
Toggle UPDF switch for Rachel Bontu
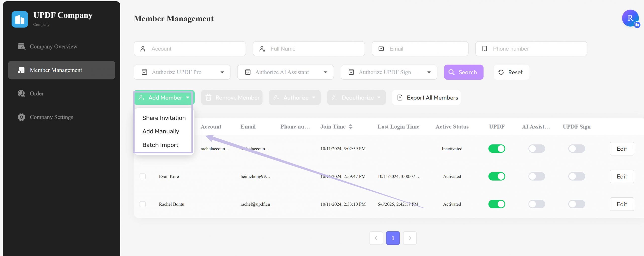point(497,204)
